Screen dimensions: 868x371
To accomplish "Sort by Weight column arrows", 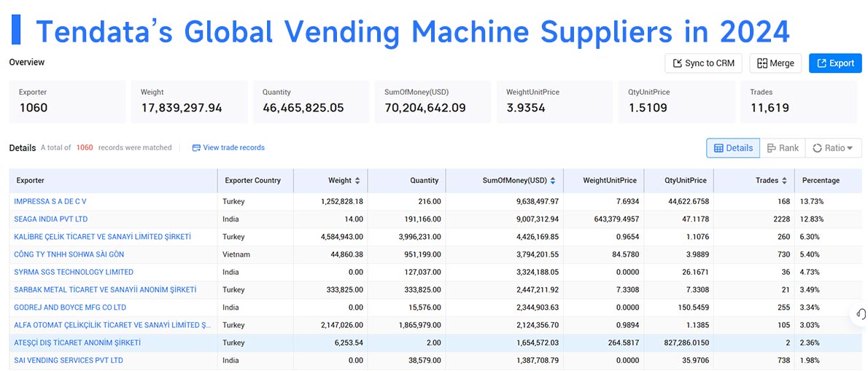I will [357, 180].
